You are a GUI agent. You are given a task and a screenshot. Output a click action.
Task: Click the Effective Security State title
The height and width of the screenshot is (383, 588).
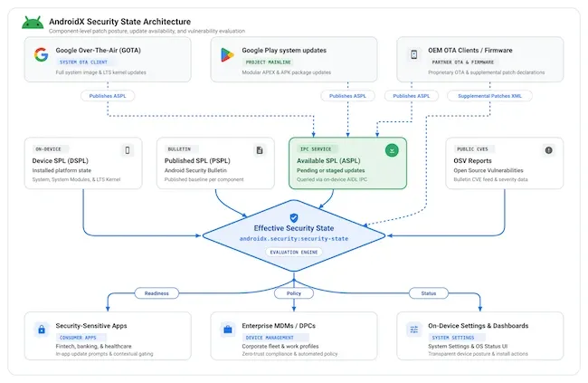294,228
